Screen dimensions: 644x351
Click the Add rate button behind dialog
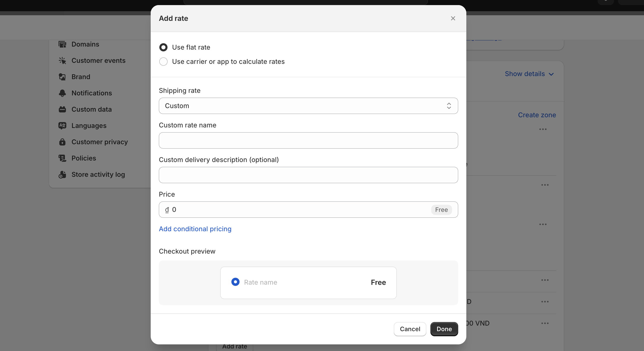point(234,347)
